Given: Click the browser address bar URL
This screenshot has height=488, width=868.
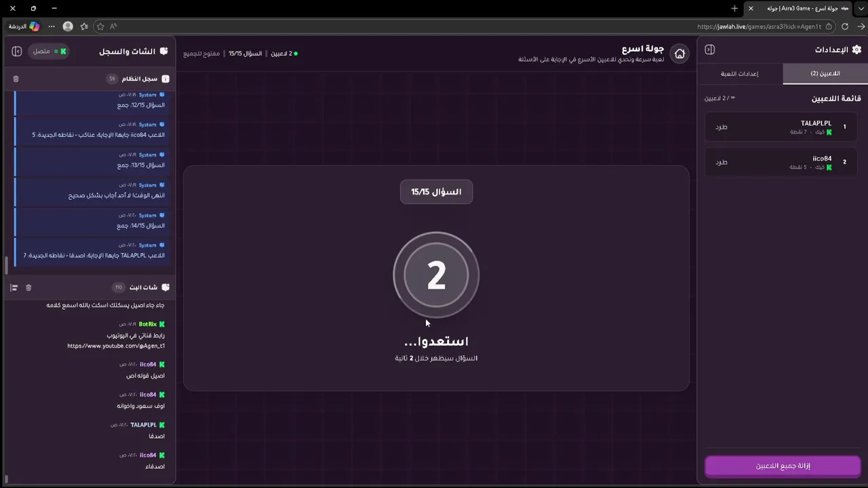Looking at the screenshot, I should pos(759,26).
